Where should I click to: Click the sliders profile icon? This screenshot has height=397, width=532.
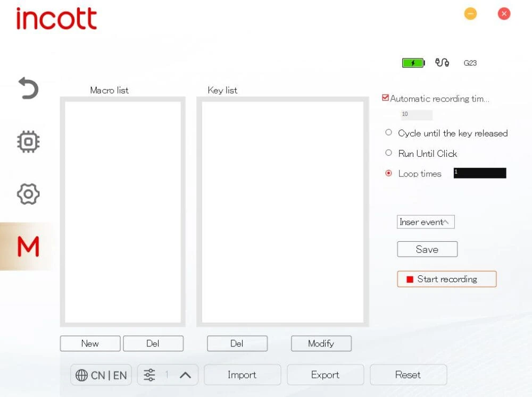click(149, 375)
